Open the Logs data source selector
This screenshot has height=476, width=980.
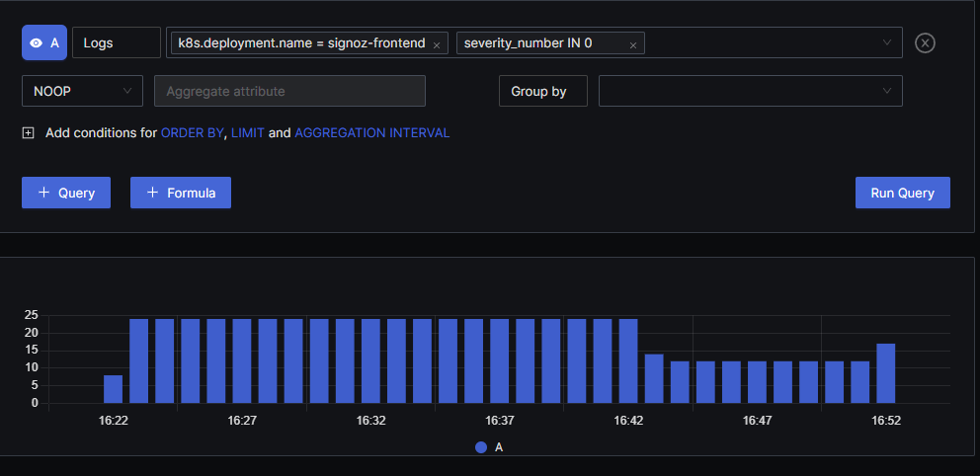pyautogui.click(x=117, y=42)
